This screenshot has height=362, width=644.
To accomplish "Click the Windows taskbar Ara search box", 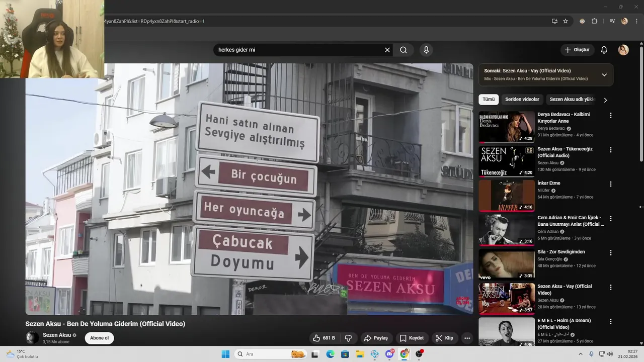I will 271,354.
